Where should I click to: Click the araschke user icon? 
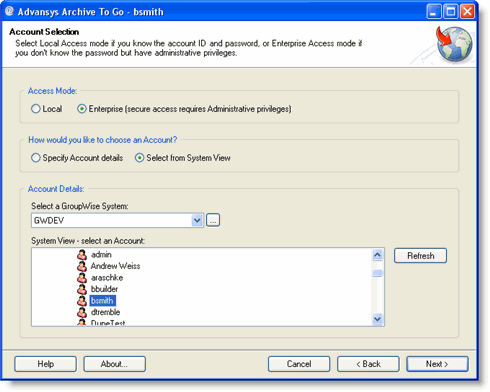(82, 278)
